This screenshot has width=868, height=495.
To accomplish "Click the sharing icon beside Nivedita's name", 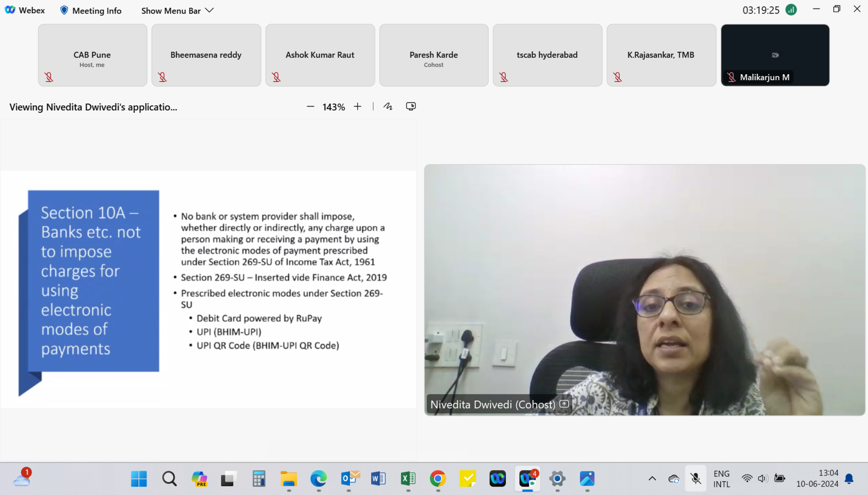I will click(x=564, y=404).
